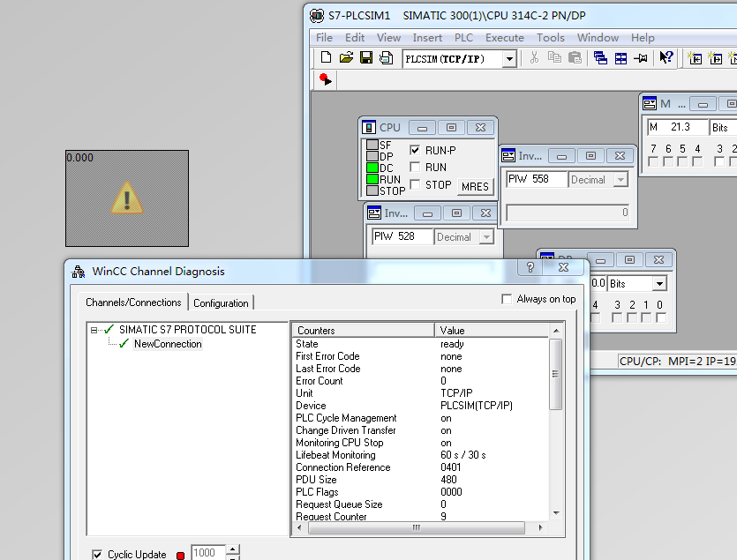Open the Execute menu
This screenshot has width=737, height=560.
(504, 38)
